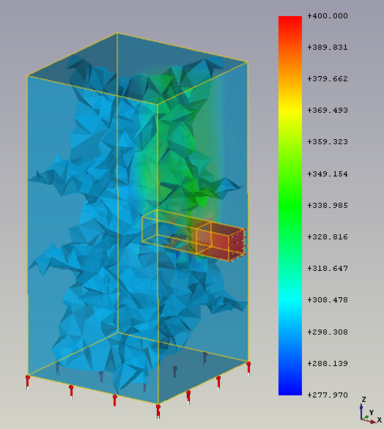Select the +308.478 legend value
The image size is (384, 429).
(x=328, y=300)
